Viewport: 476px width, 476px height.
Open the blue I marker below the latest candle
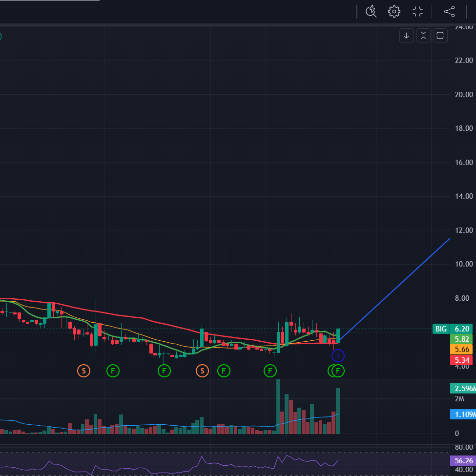coord(338,355)
